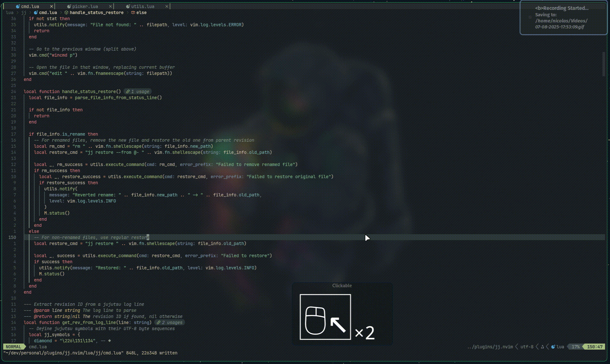
Task: Click '../plugins/jj.nvim' in status line
Action: coord(490,347)
